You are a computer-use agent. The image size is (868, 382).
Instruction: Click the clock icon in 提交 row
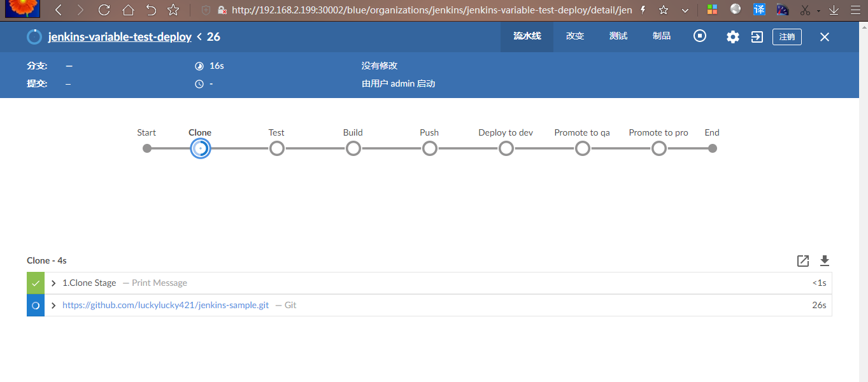click(x=199, y=84)
